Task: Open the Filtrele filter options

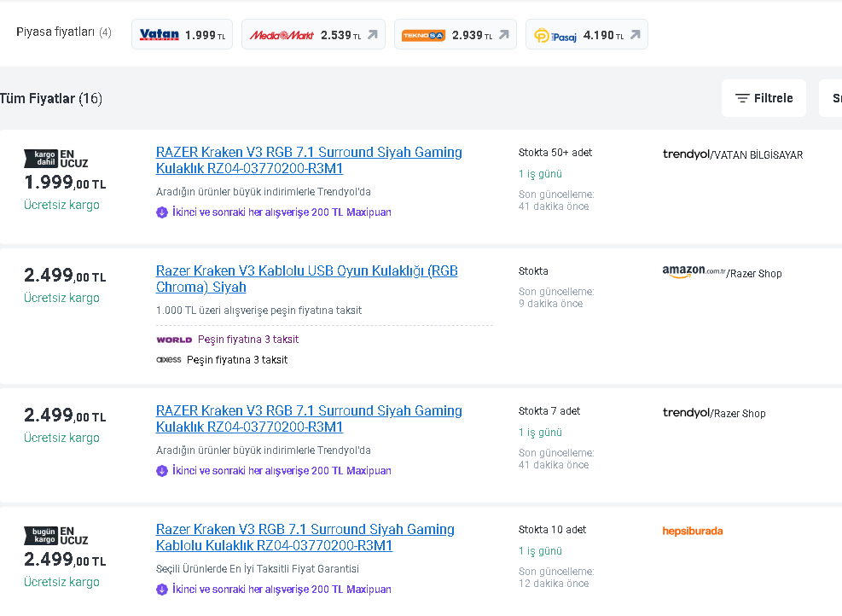Action: click(764, 99)
